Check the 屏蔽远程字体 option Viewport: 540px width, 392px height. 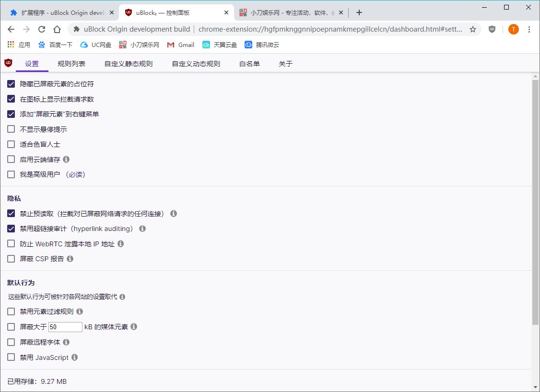tap(11, 342)
